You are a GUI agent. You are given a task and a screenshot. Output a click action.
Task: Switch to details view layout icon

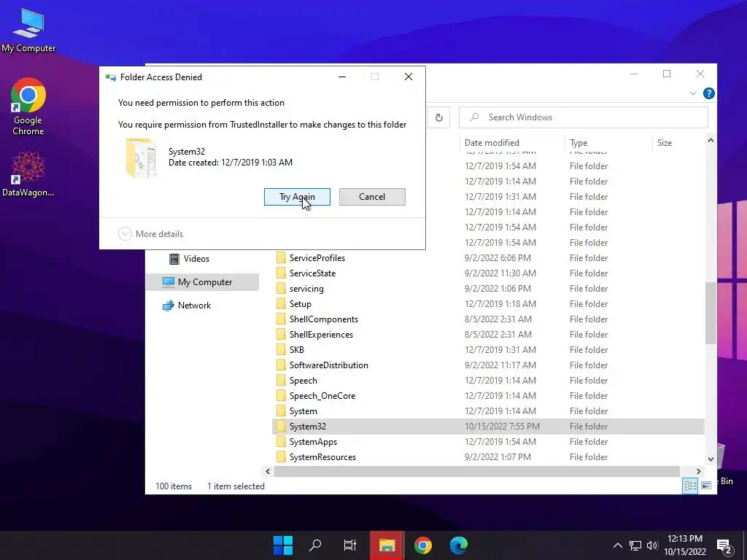pyautogui.click(x=690, y=486)
